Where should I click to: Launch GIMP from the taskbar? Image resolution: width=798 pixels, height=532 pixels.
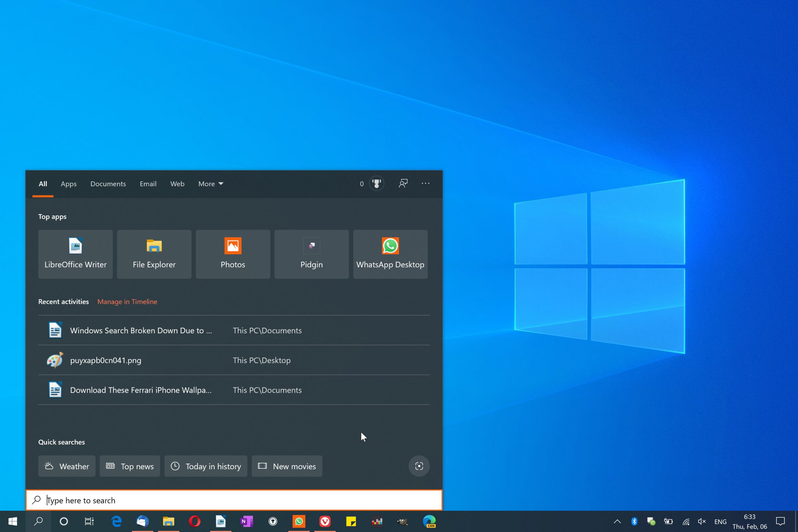(x=403, y=521)
